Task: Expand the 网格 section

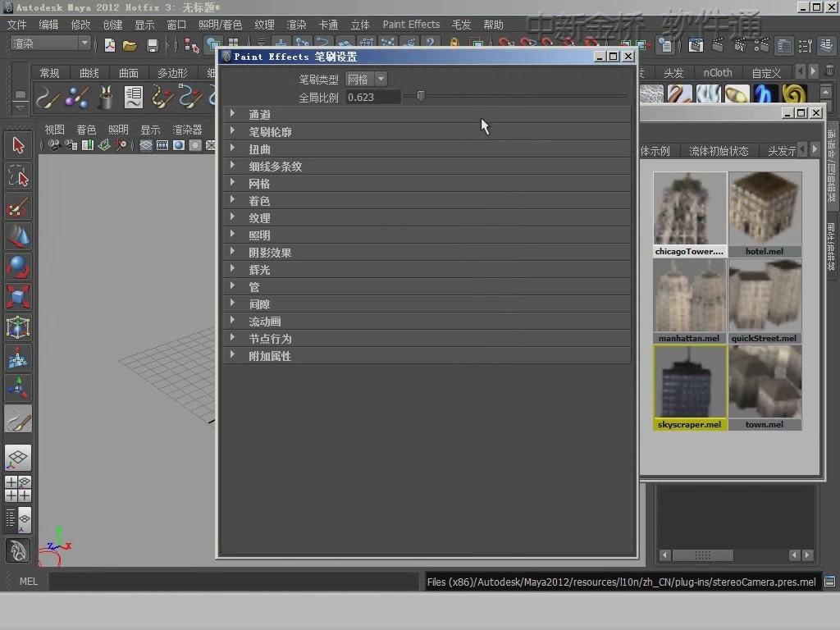Action: (427, 184)
